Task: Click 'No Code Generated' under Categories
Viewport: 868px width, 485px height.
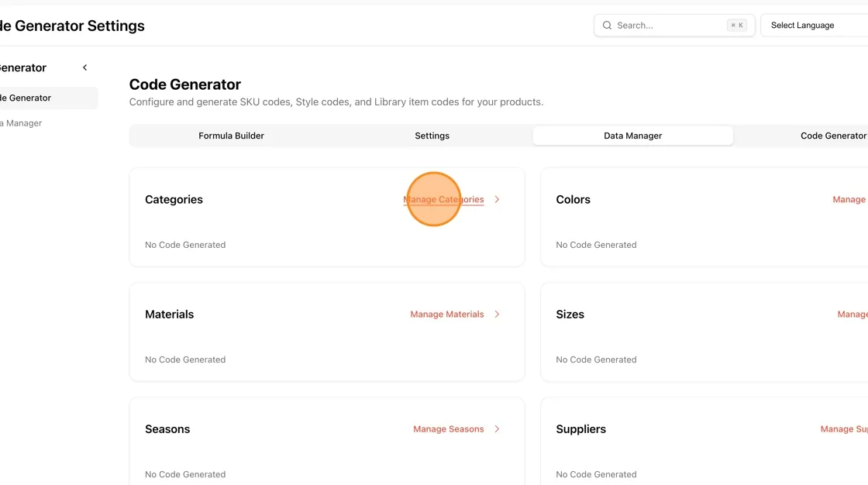Action: pyautogui.click(x=185, y=245)
